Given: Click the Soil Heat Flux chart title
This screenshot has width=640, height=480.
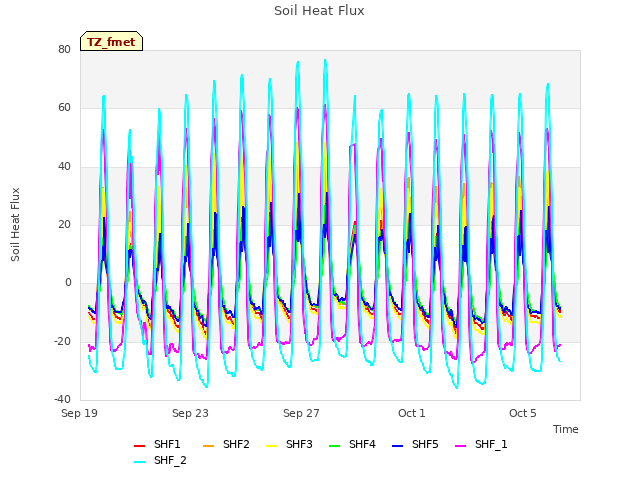Looking at the screenshot, I should click(319, 11).
